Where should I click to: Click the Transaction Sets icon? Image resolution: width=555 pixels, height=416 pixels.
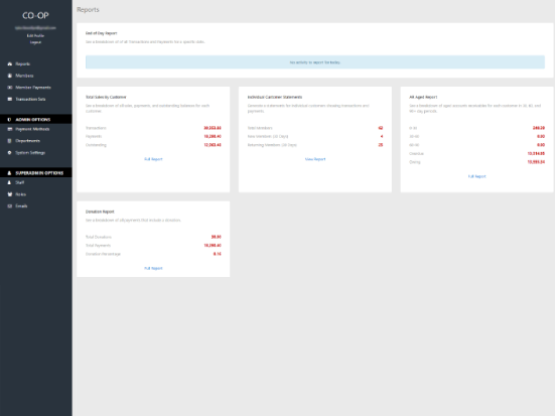tap(10, 99)
